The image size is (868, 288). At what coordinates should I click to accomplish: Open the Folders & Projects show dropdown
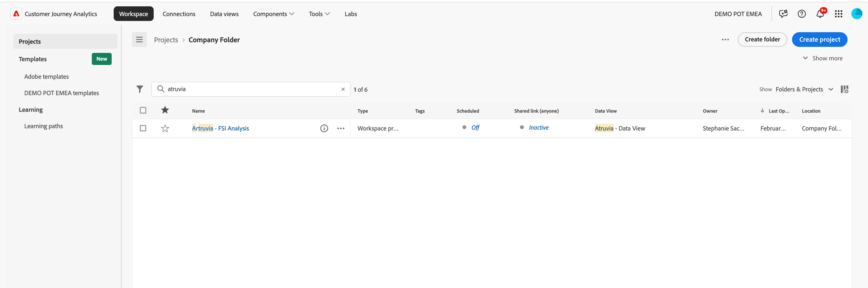point(804,89)
